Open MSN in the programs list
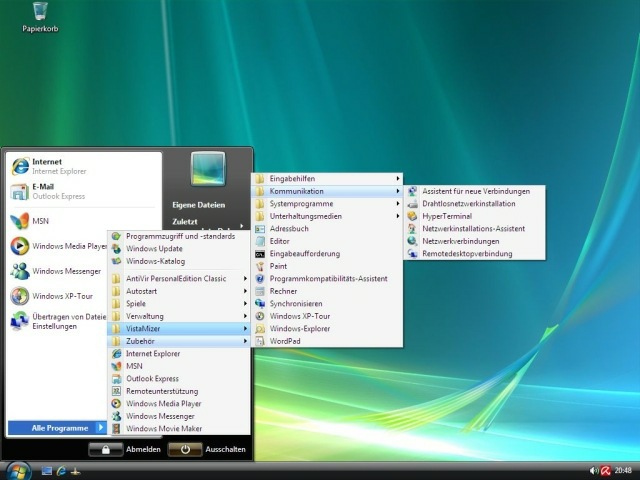The height and width of the screenshot is (480, 640). [179, 366]
